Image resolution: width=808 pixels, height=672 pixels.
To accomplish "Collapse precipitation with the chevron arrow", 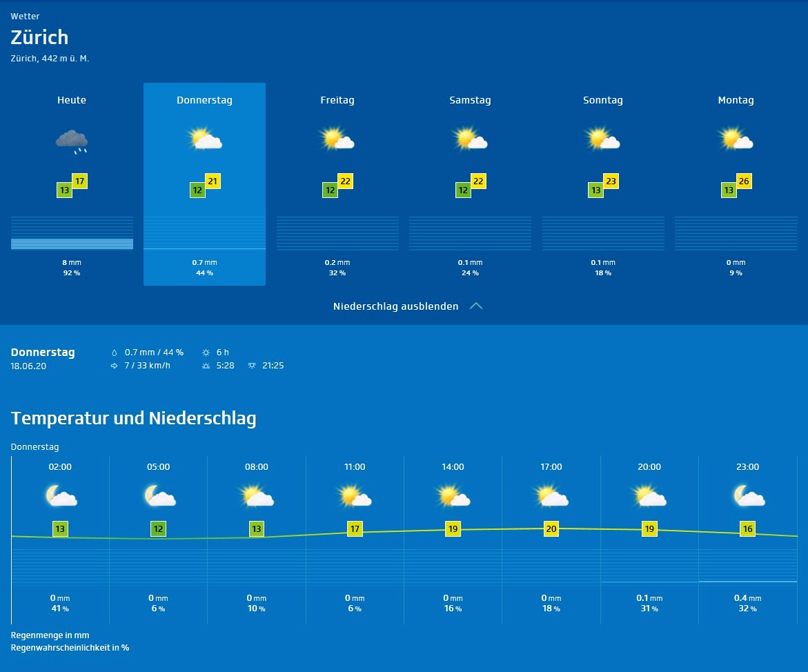I will coord(475,306).
